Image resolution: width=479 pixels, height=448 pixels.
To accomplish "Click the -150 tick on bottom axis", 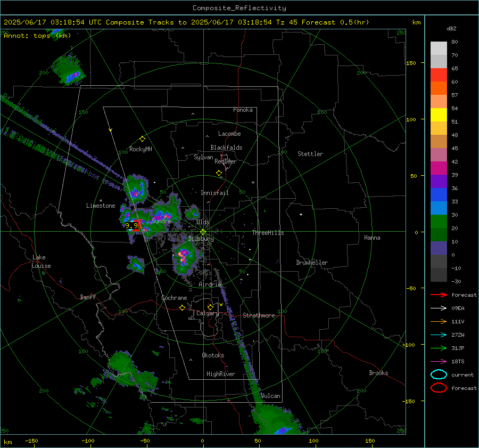I will tap(32, 441).
